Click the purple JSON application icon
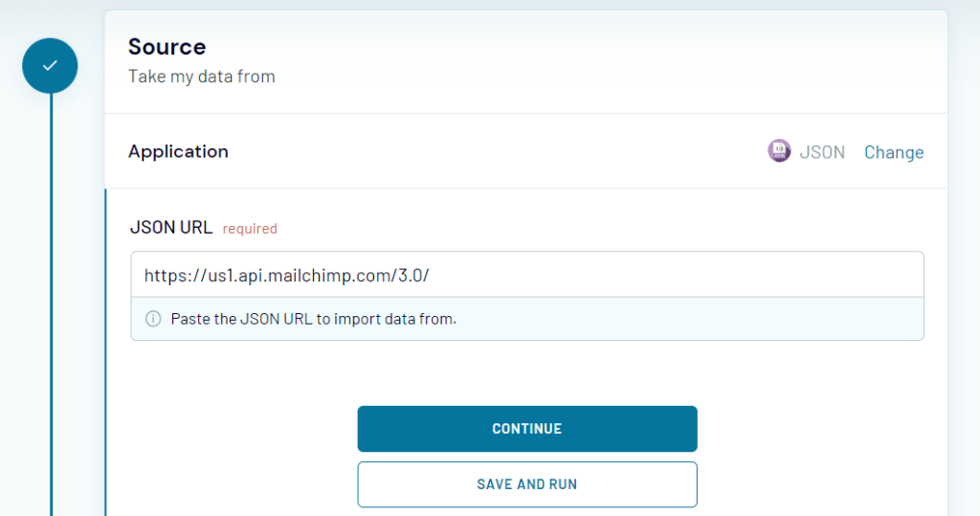Image resolution: width=980 pixels, height=516 pixels. tap(779, 151)
